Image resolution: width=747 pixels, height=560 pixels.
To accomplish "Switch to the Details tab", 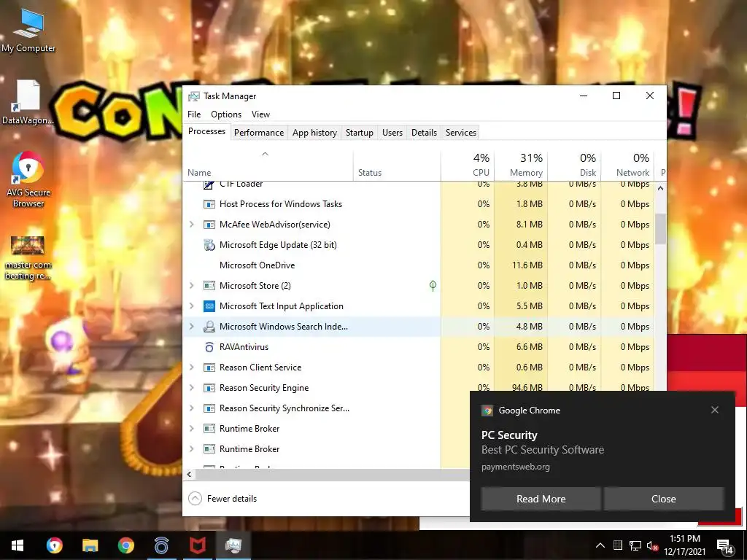I will coord(424,133).
